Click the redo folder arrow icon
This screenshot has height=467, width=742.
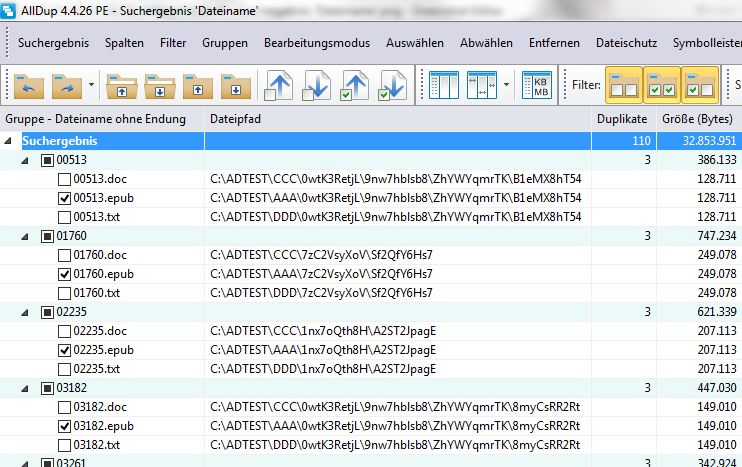68,86
